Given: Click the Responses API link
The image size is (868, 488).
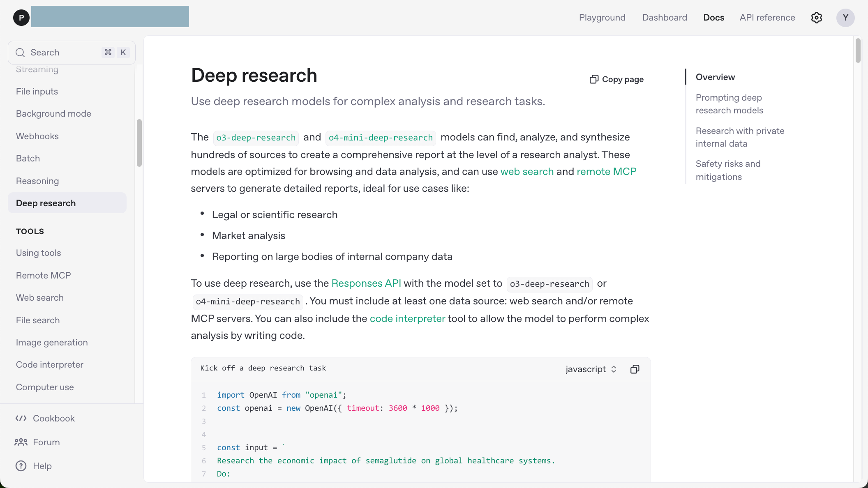Looking at the screenshot, I should 366,283.
